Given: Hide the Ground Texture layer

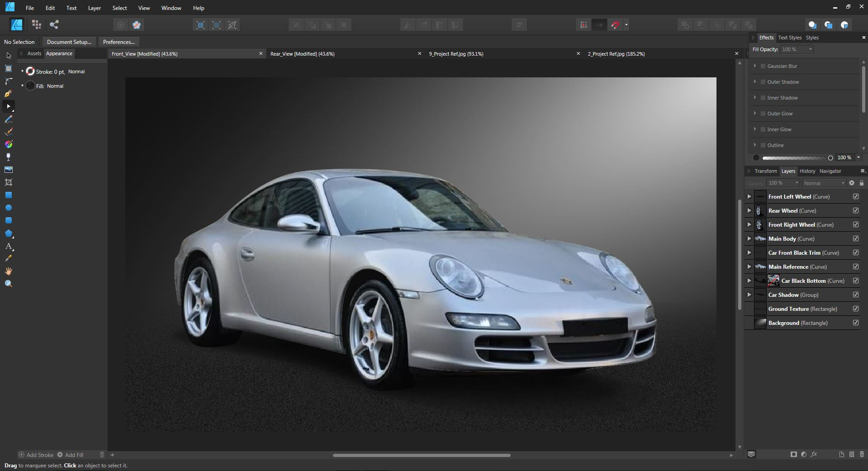Looking at the screenshot, I should (x=856, y=309).
